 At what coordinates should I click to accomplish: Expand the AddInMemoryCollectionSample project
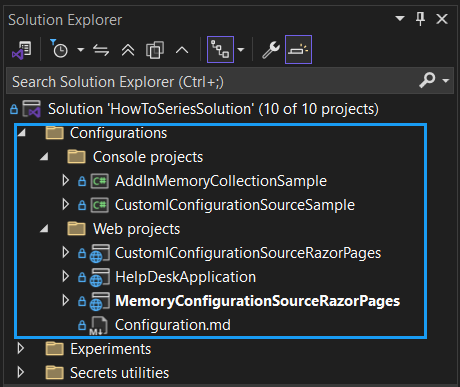(x=66, y=181)
